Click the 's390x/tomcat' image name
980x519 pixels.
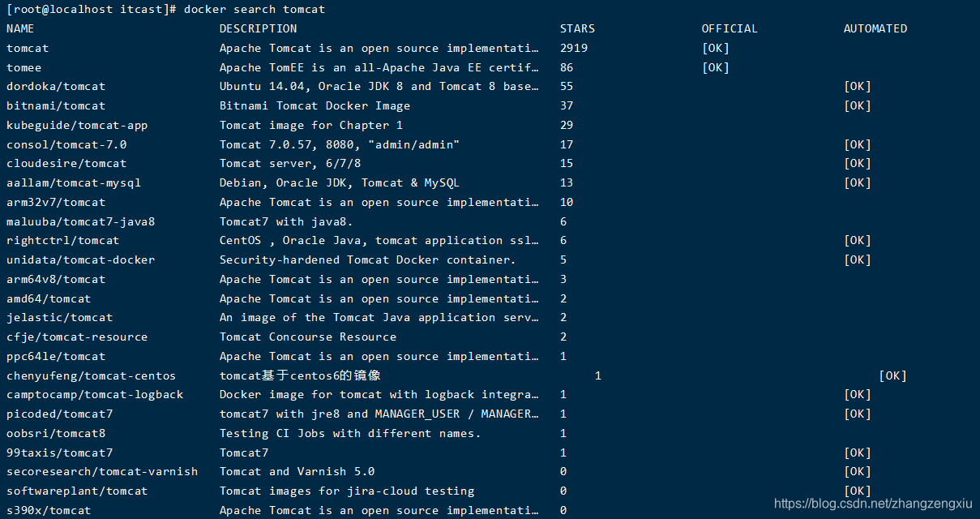[49, 510]
